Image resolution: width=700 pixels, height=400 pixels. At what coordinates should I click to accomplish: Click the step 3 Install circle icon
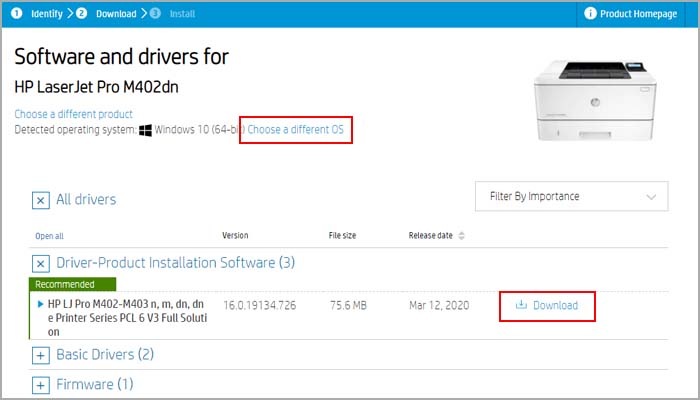pyautogui.click(x=155, y=13)
